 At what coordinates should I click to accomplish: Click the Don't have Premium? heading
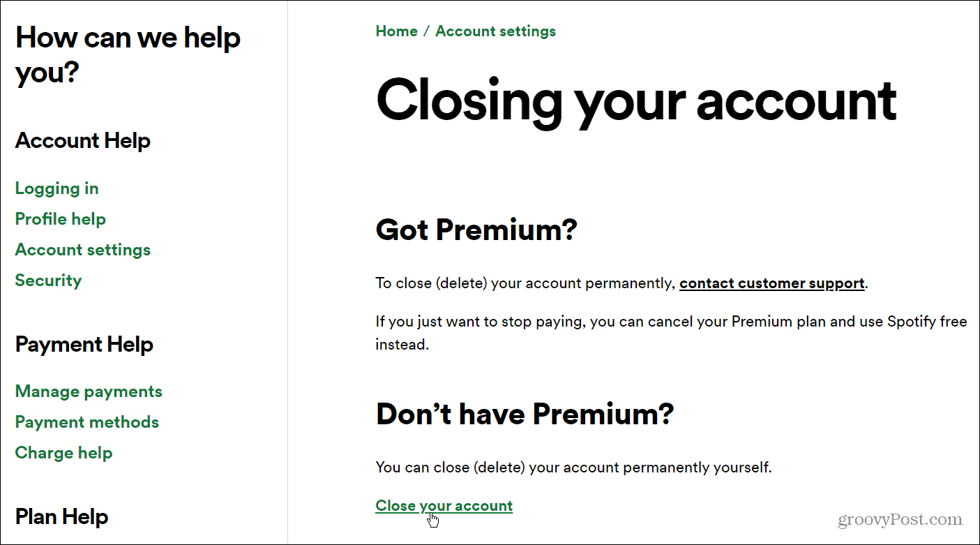point(525,414)
